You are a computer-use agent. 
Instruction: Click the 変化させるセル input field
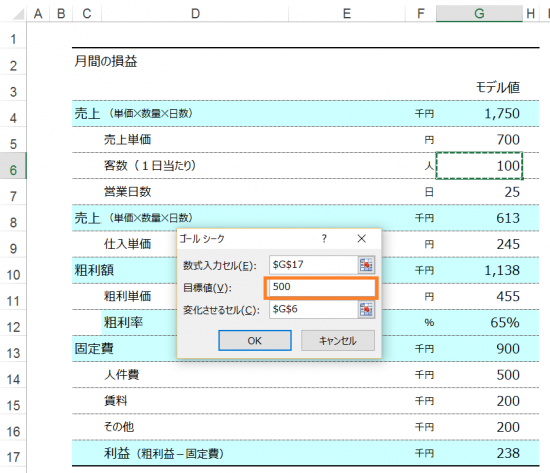(314, 309)
